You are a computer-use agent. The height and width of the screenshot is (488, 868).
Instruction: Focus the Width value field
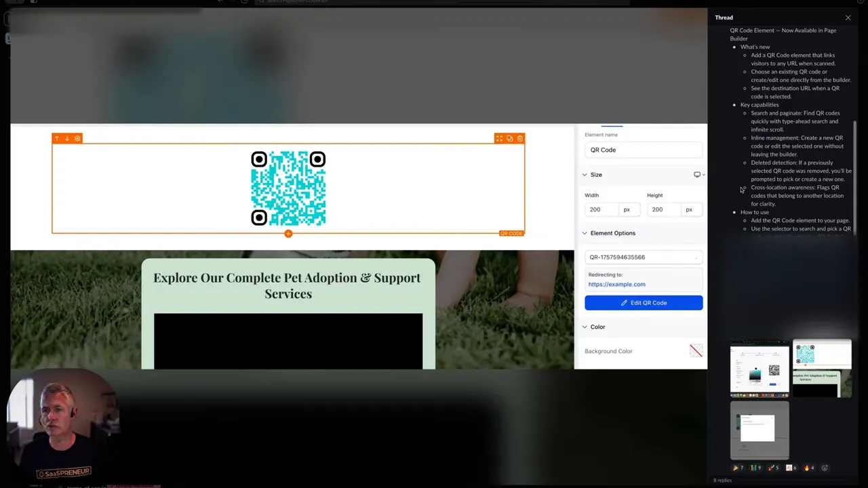pos(601,209)
